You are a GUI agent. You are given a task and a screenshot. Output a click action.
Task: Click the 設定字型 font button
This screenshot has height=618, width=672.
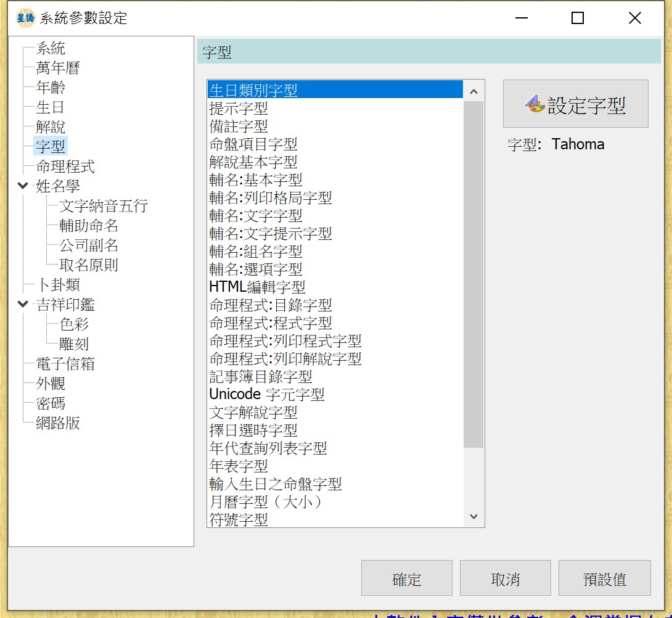point(575,104)
